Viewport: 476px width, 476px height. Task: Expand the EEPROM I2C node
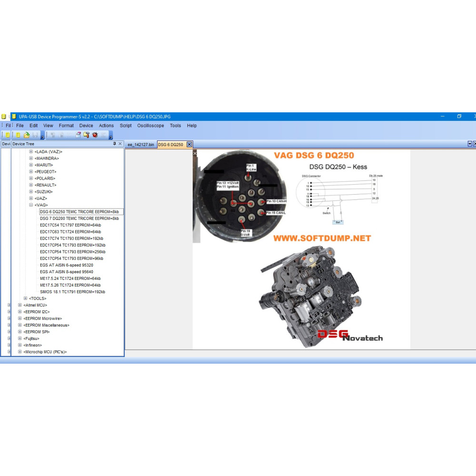(20, 312)
